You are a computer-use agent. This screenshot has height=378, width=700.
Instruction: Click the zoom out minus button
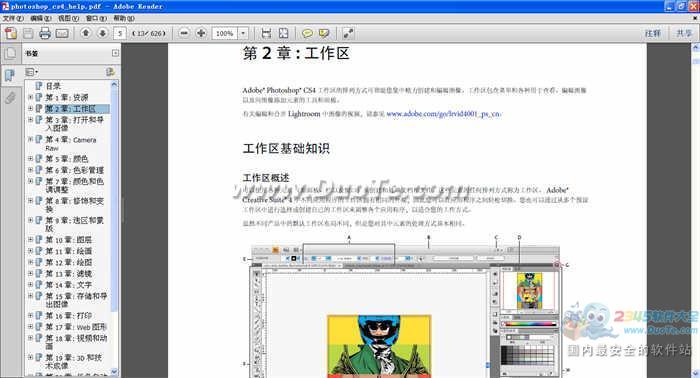(184, 33)
